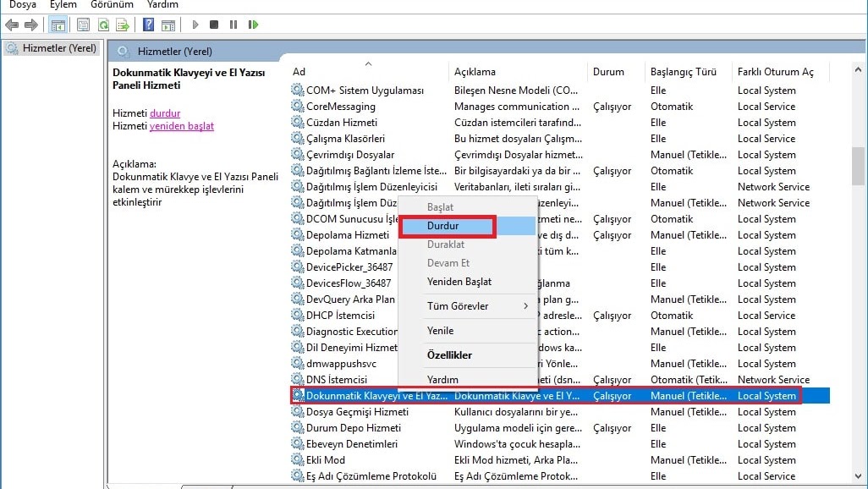Viewport: 868px width, 489px height.
Task: Sort by Başlangıç Türü column header
Action: tap(688, 71)
